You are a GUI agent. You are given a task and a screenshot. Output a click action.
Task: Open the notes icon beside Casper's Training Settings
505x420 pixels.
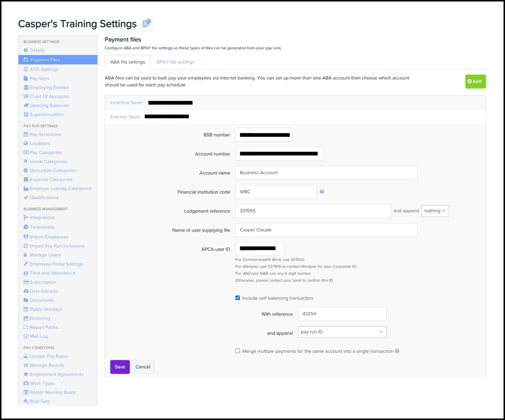click(x=146, y=24)
